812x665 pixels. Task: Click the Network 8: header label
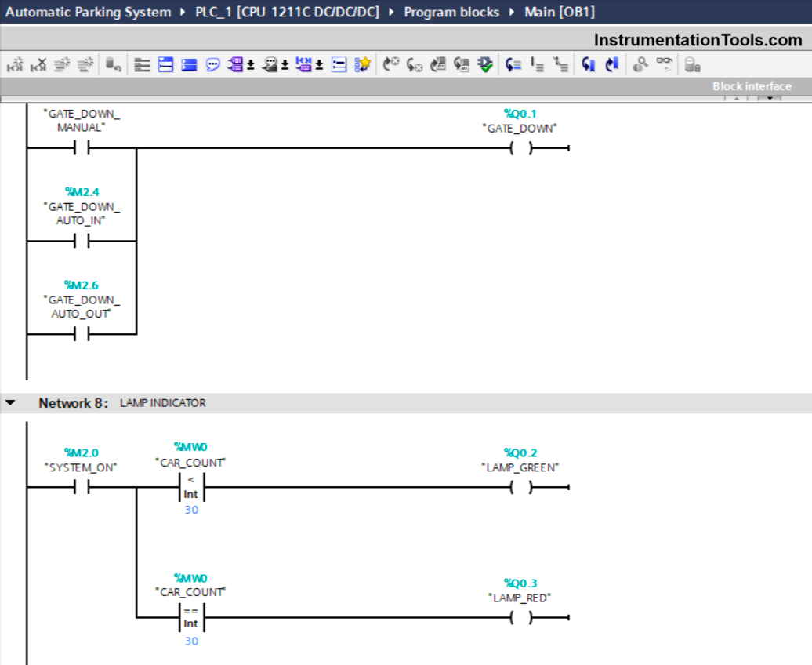[74, 403]
